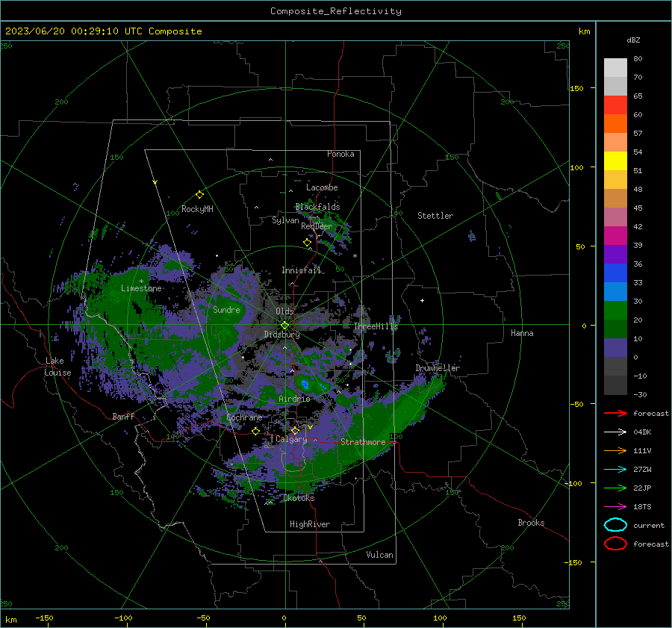Image resolution: width=672 pixels, height=628 pixels.
Task: Click the yellow diamond marker below RedDeer
Action: tap(307, 243)
